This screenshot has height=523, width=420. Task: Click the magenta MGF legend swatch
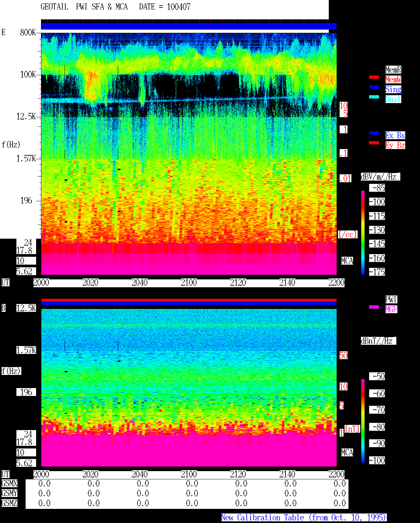(374, 307)
